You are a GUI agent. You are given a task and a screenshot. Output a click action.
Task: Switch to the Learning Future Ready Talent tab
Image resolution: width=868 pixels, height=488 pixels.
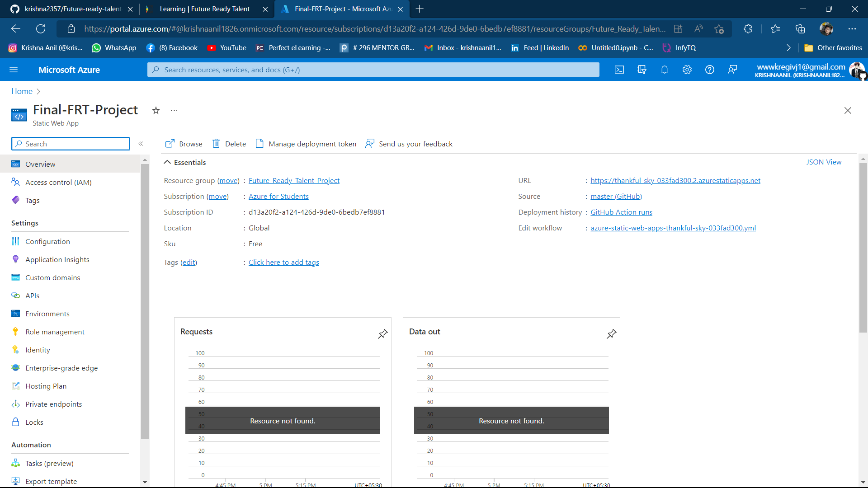204,9
